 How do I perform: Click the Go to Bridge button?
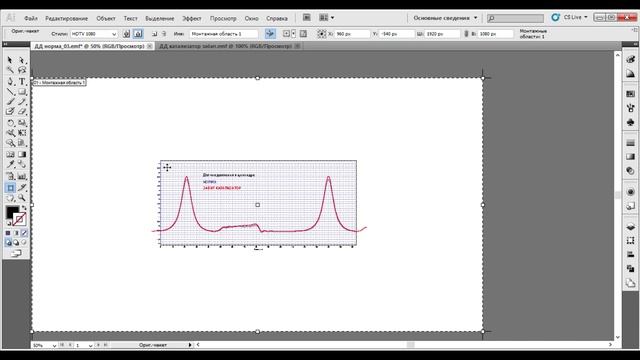[x=307, y=18]
